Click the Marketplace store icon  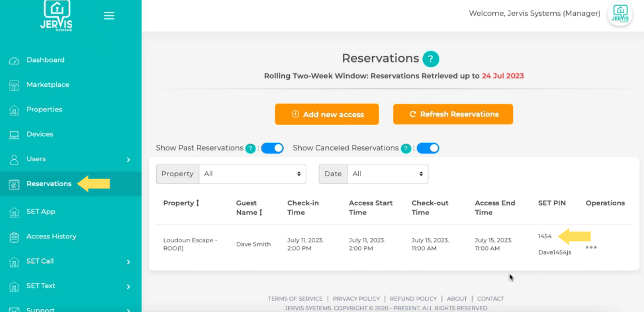point(14,85)
